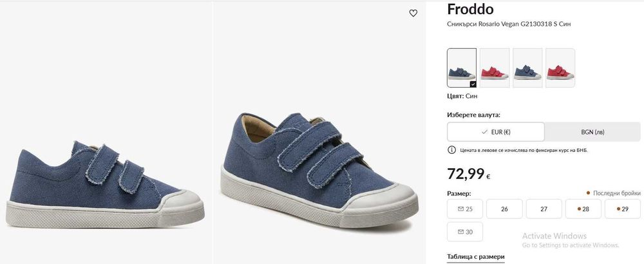This screenshot has height=264, width=644.
Task: Click envelope icon on size 30
Action: coord(460,232)
